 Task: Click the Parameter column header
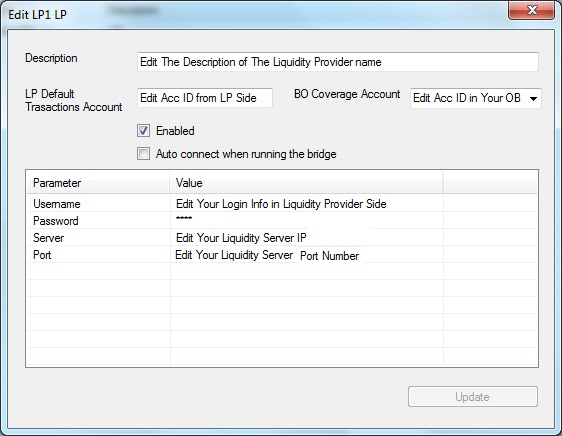pos(98,183)
